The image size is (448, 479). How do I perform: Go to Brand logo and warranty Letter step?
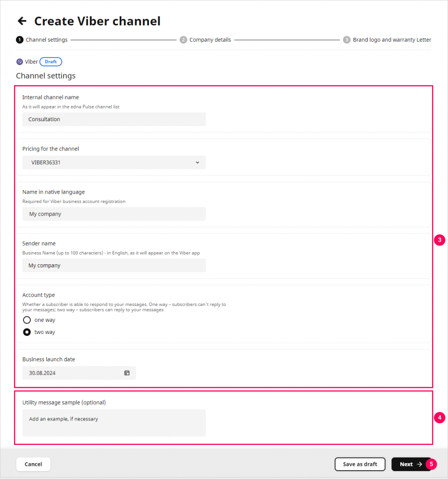pyautogui.click(x=392, y=40)
